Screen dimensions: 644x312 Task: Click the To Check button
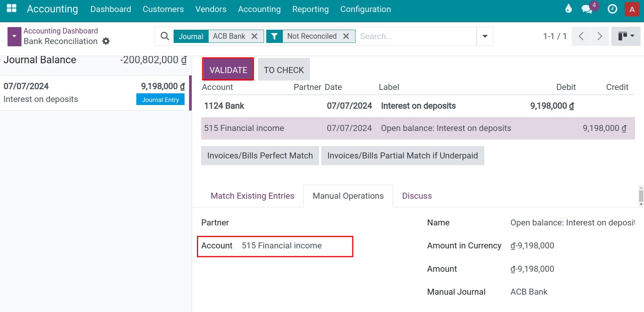[284, 69]
